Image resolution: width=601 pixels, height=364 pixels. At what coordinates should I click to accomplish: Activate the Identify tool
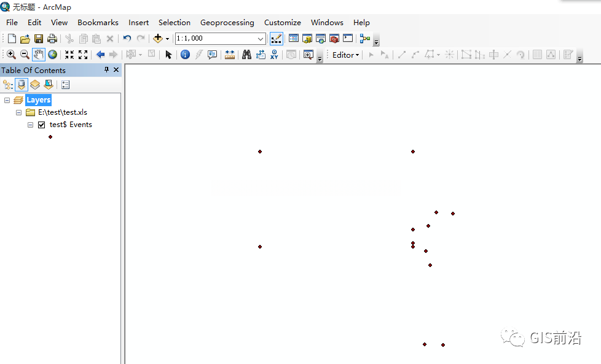point(185,55)
